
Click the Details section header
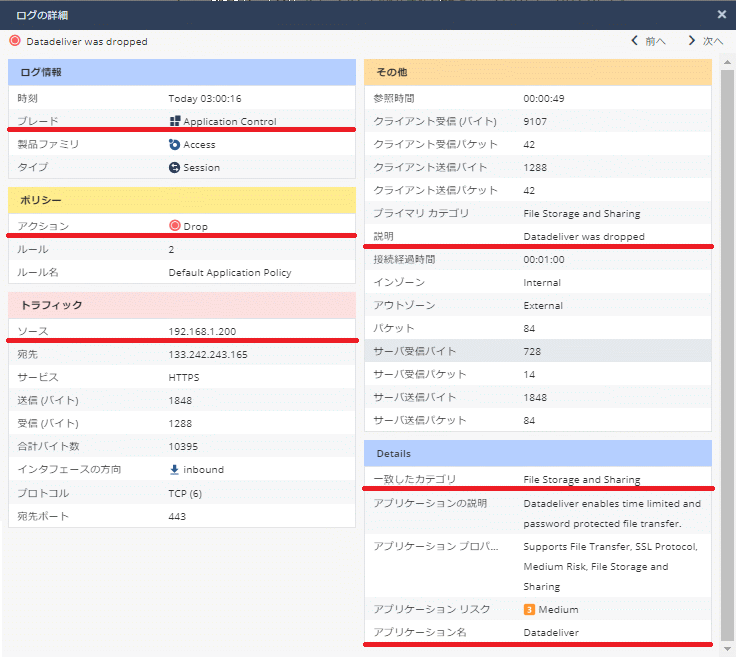pyautogui.click(x=538, y=453)
